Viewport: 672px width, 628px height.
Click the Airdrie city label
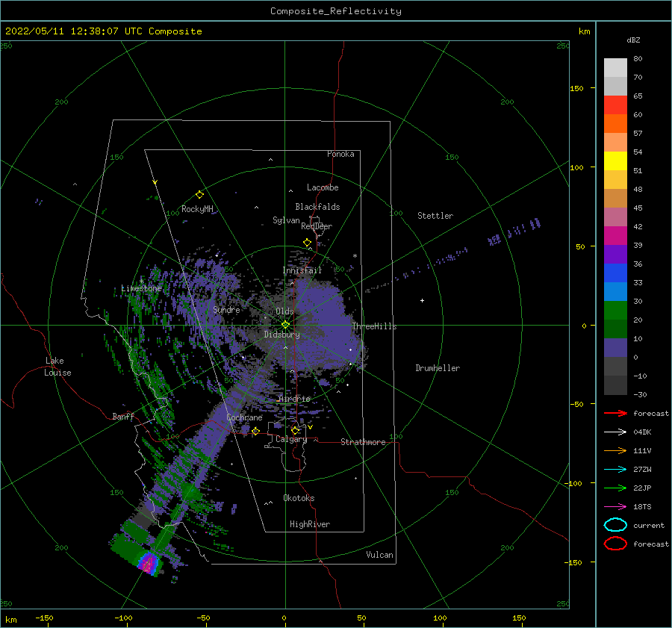click(x=294, y=399)
